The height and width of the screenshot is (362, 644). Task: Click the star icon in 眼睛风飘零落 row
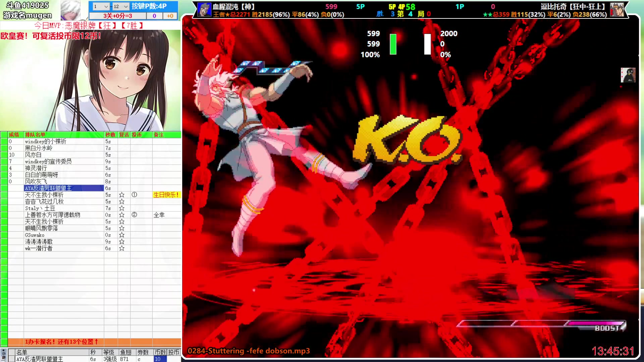[122, 228]
